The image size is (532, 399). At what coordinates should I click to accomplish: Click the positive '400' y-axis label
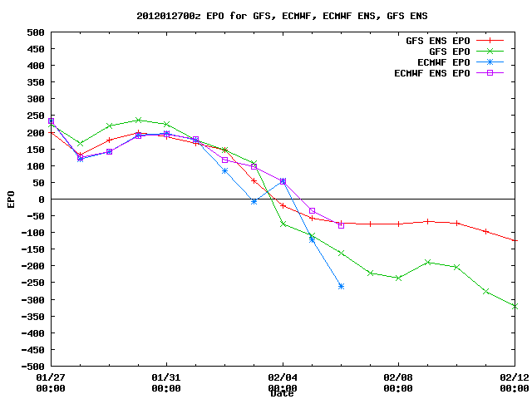point(36,66)
